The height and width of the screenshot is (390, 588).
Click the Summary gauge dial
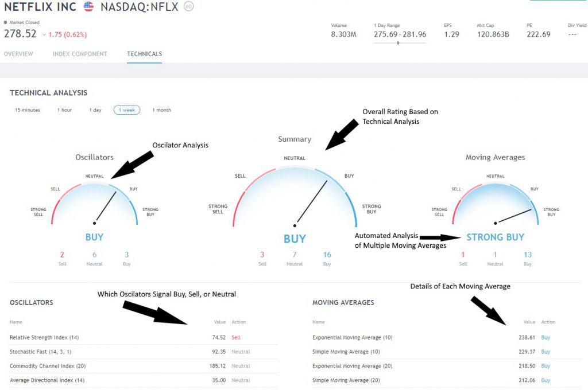point(295,197)
